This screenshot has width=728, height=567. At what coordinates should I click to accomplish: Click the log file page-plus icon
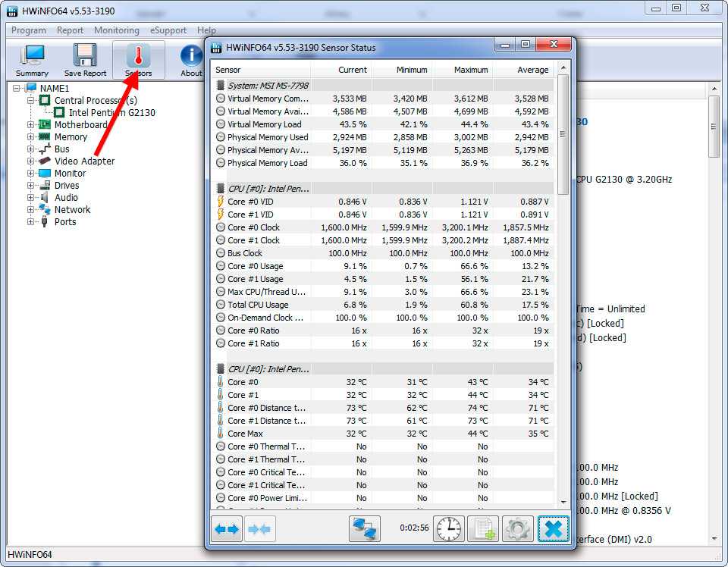[x=483, y=529]
